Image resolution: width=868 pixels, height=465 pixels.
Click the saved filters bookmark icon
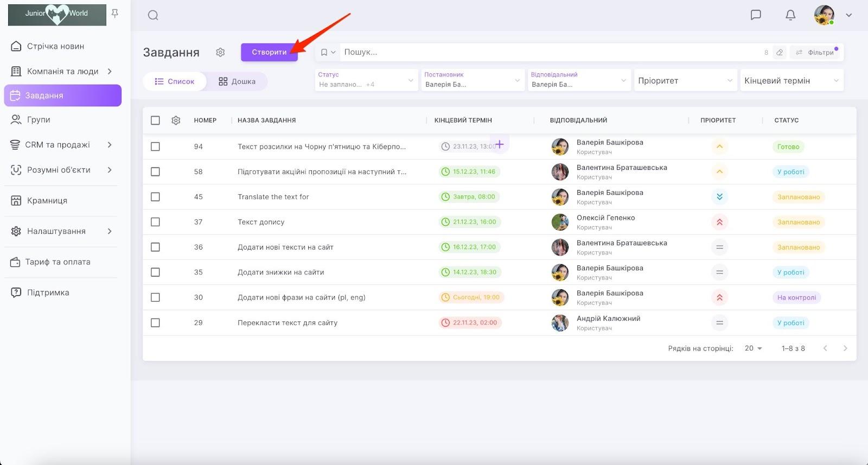(324, 53)
